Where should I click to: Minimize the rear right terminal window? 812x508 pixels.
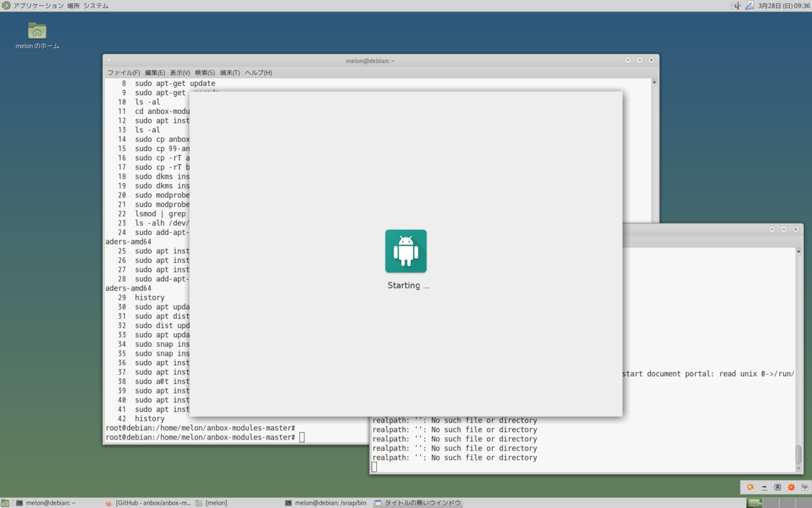pyautogui.click(x=772, y=230)
